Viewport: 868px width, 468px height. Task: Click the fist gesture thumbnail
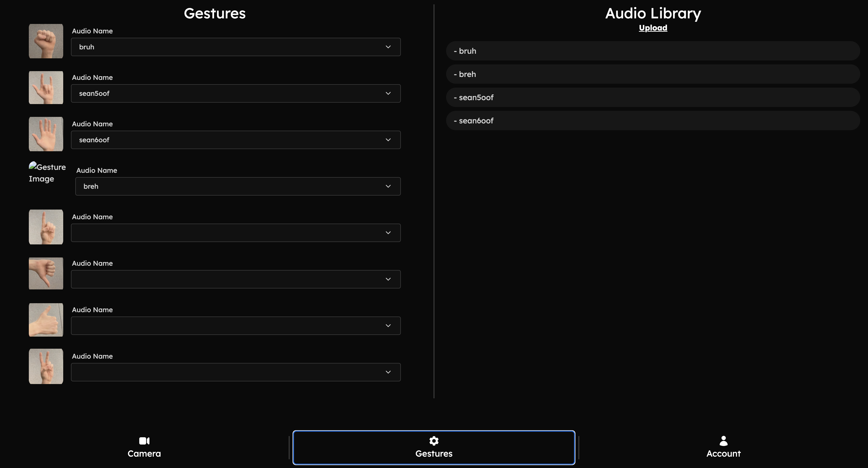(x=46, y=41)
